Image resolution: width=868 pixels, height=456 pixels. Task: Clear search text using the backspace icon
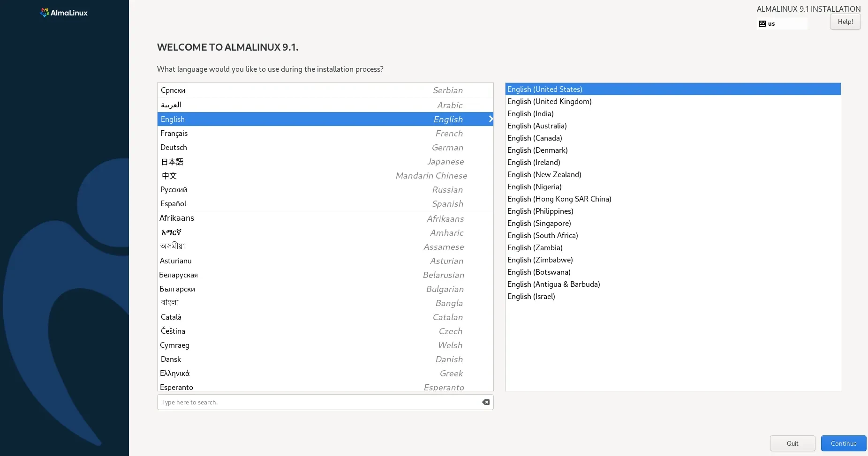[485, 402]
